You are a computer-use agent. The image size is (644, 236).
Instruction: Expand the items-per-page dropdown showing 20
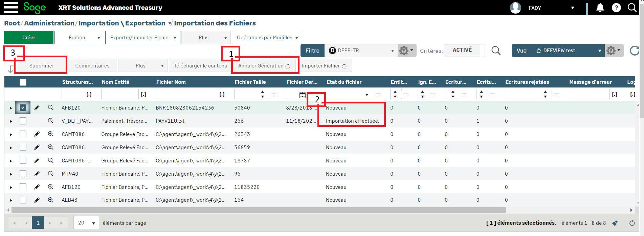(93, 223)
